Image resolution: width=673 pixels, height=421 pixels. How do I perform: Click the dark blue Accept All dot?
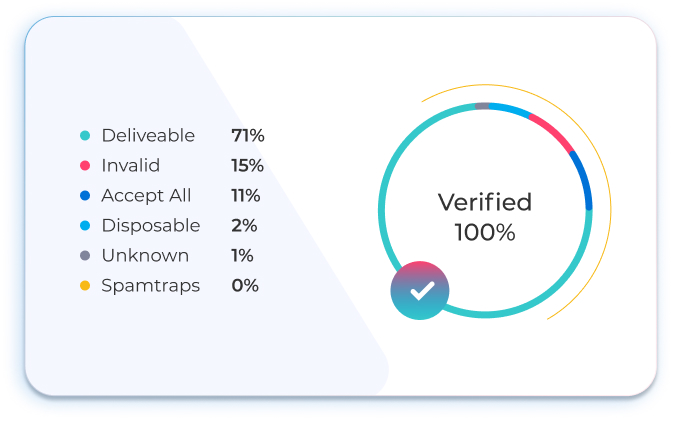click(x=85, y=196)
